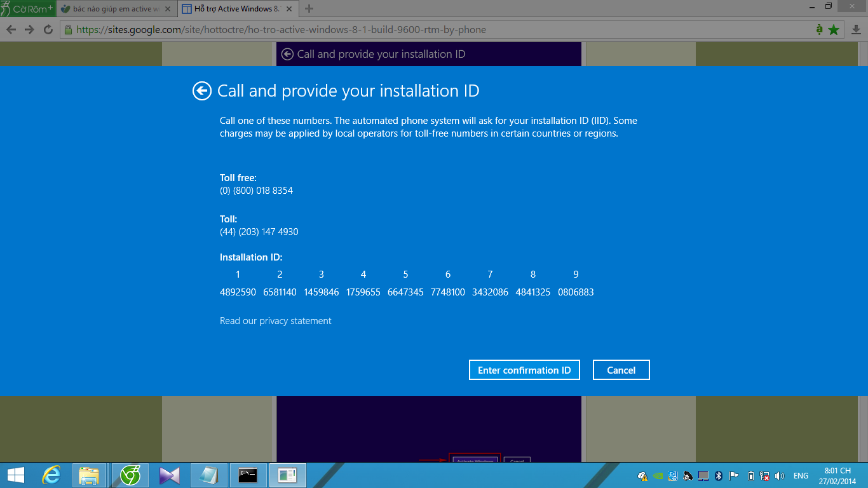Switch to the Command Prompt taskbar window
868x488 pixels.
coord(248,475)
